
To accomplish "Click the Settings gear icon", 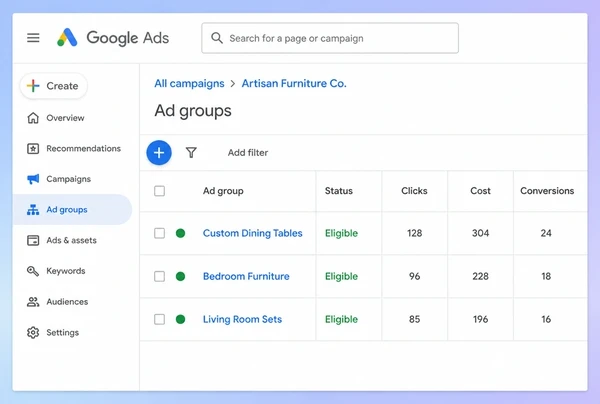I will [33, 332].
